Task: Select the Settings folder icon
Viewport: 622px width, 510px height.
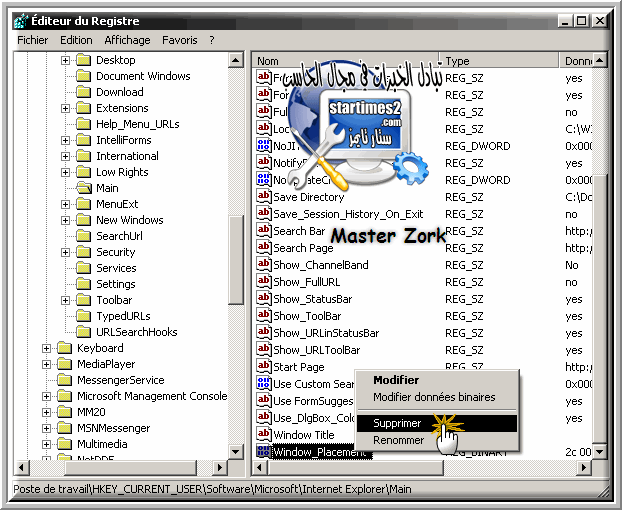Action: pyautogui.click(x=83, y=284)
